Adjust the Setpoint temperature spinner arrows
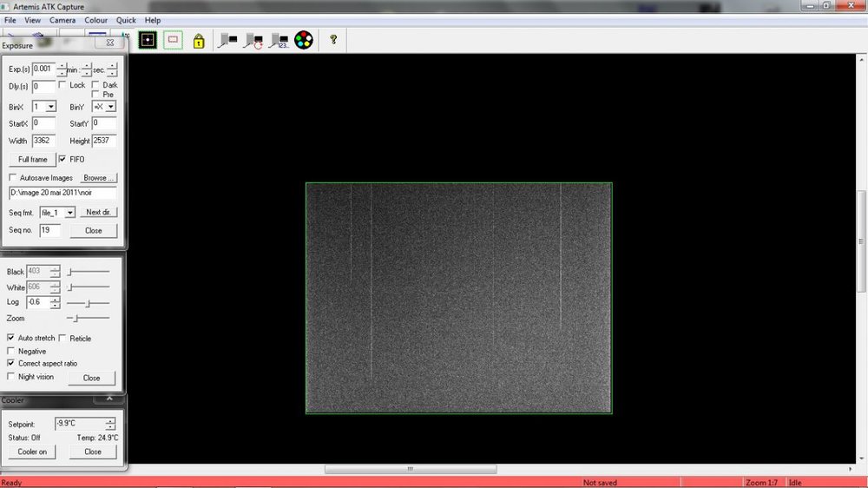Viewport: 868px width, 488px height. (x=110, y=424)
